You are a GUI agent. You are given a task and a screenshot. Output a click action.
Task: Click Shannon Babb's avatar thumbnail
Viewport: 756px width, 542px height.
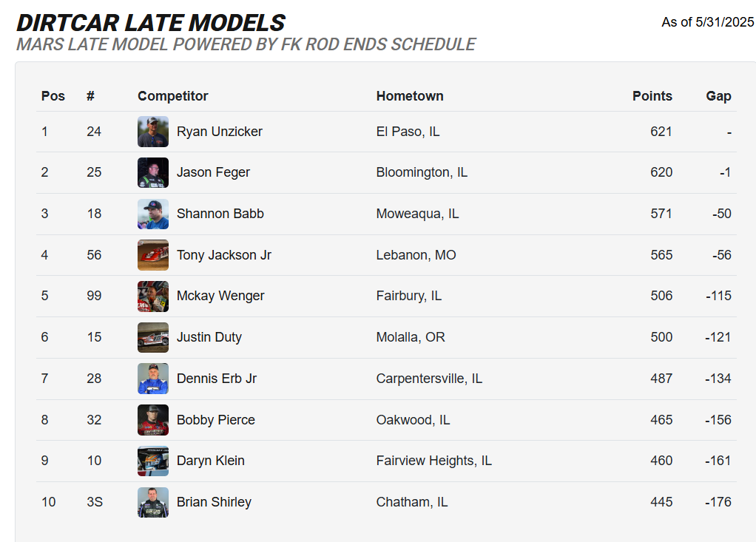[153, 214]
